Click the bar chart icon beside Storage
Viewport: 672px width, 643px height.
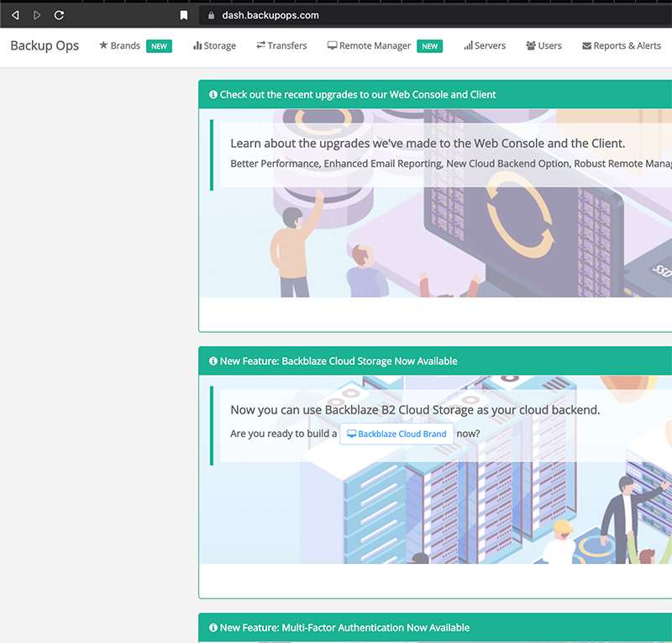197,45
